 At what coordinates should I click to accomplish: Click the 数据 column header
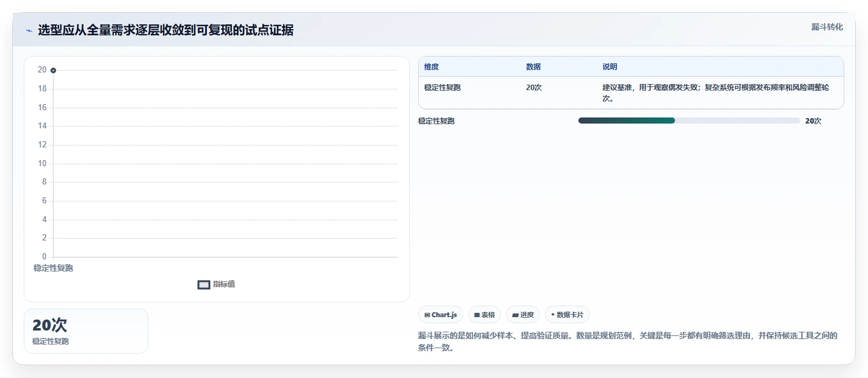pyautogui.click(x=533, y=67)
